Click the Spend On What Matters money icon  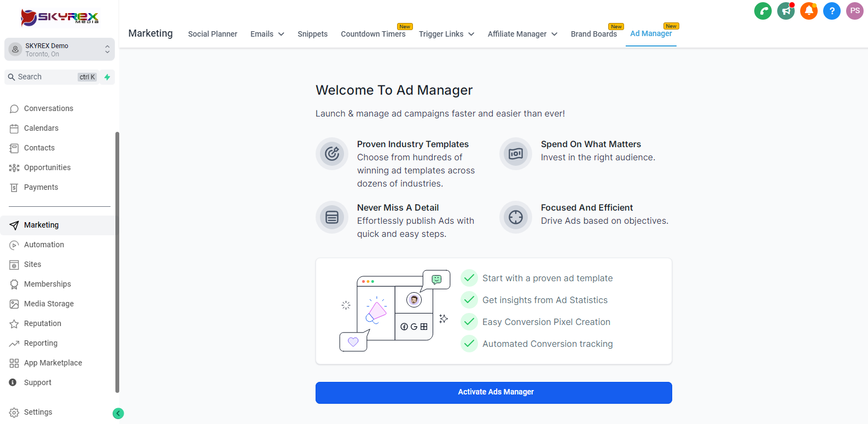tap(516, 154)
